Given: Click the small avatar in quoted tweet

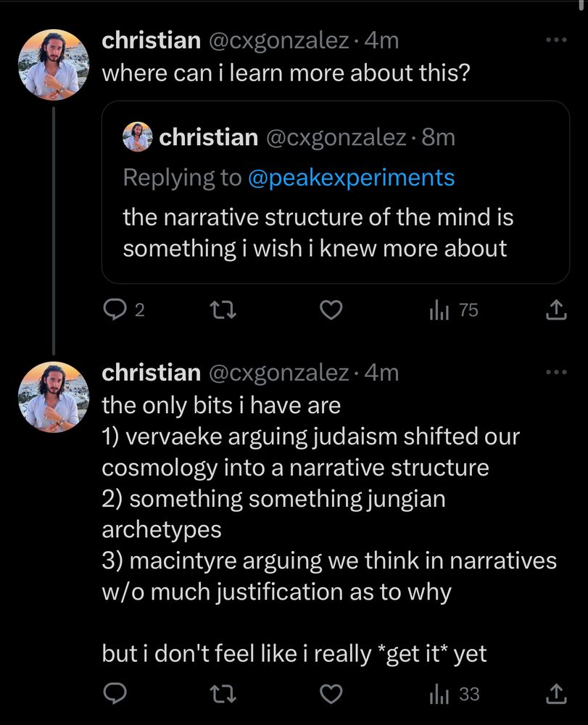Looking at the screenshot, I should click(x=137, y=137).
